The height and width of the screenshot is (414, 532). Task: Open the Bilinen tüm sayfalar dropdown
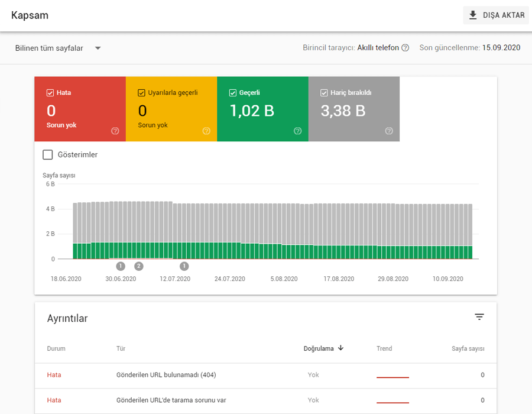click(x=58, y=48)
